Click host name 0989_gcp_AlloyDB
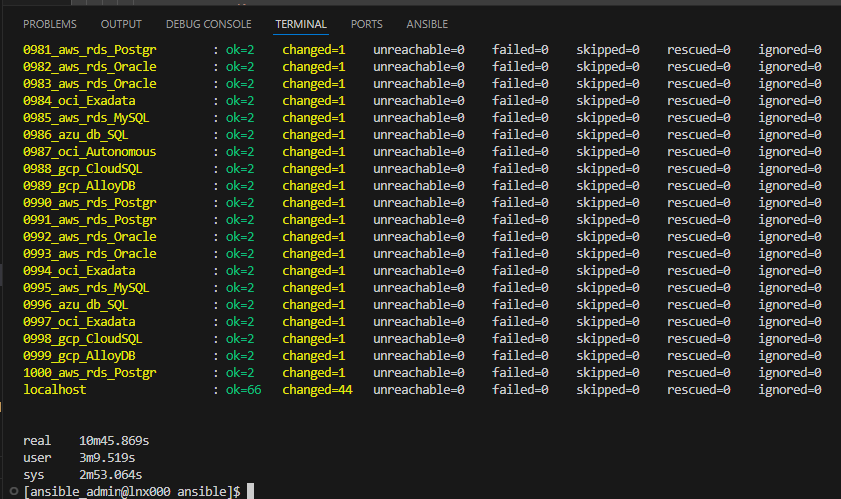 coord(79,186)
